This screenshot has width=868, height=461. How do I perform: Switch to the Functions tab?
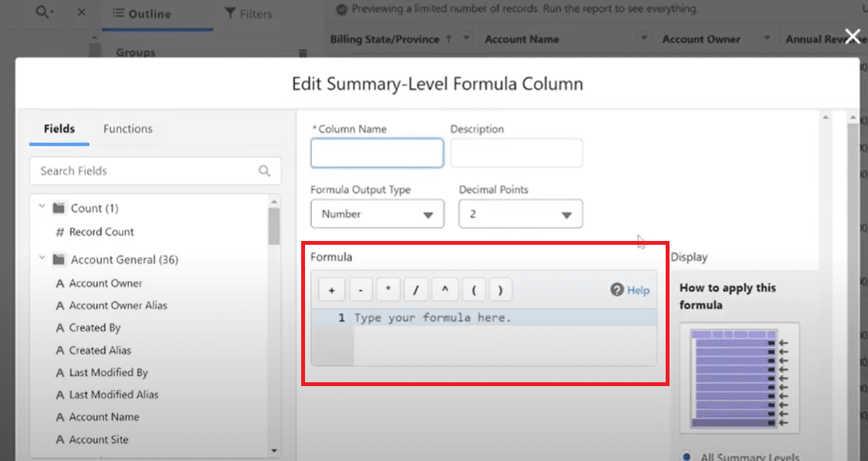pyautogui.click(x=128, y=128)
